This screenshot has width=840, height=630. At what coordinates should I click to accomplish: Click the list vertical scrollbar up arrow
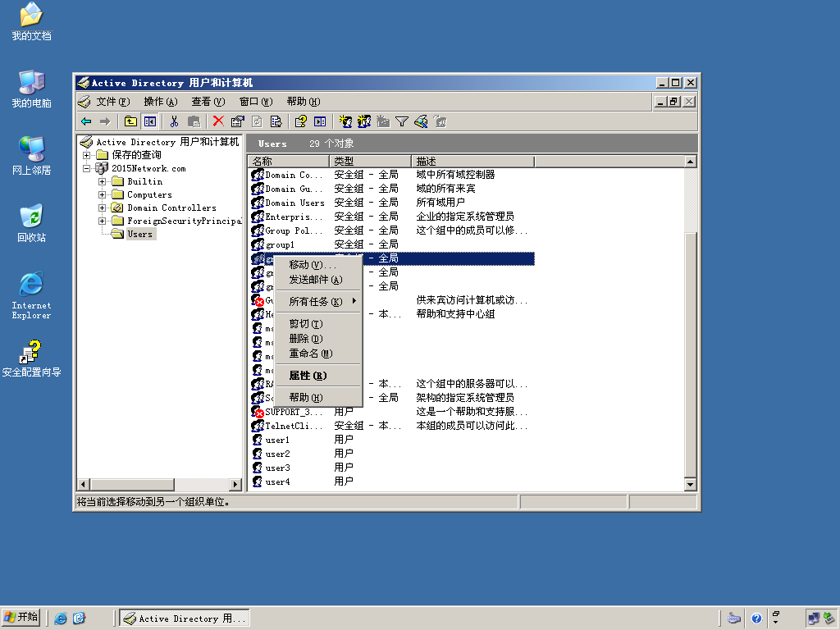(690, 162)
